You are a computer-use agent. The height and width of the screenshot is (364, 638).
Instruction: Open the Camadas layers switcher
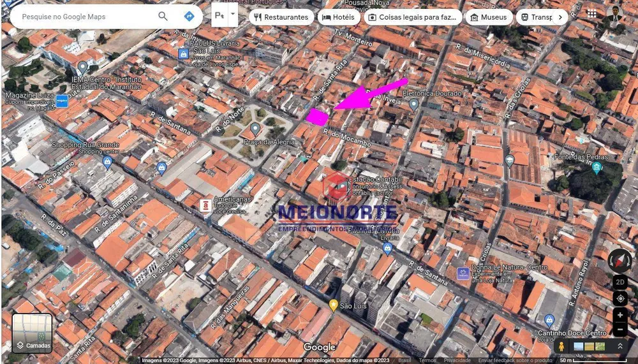coord(32,333)
